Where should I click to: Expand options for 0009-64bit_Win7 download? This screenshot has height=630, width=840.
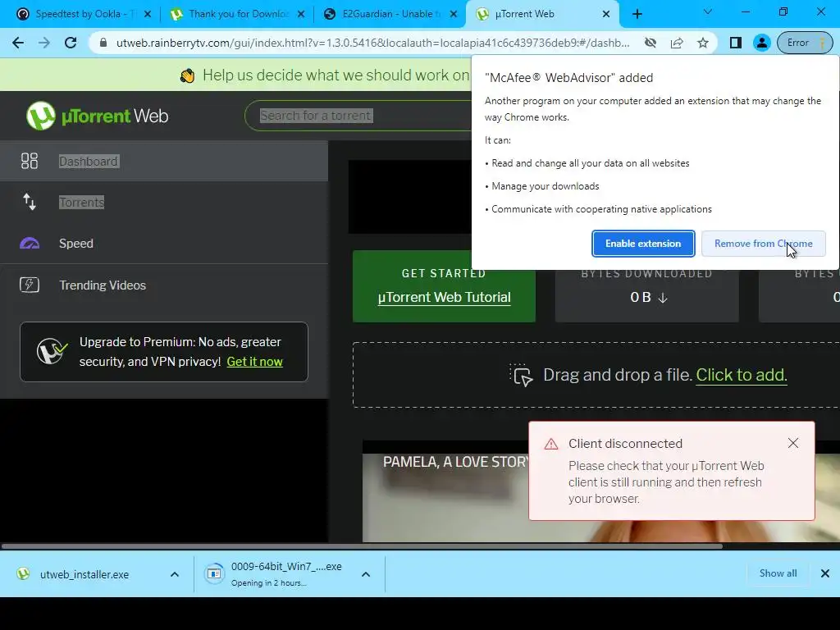[366, 574]
